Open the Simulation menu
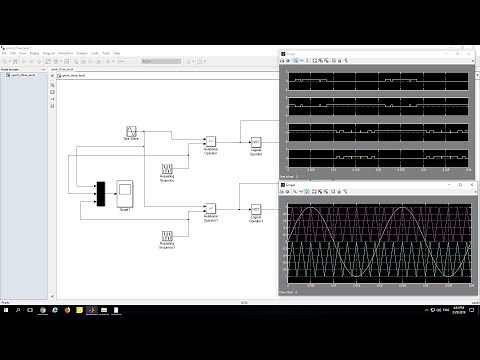Screen dimensions: 480x360 pos(66,53)
